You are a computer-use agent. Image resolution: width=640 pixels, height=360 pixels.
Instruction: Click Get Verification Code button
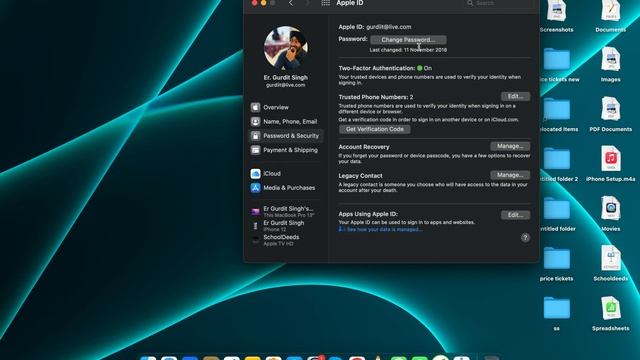tap(375, 129)
